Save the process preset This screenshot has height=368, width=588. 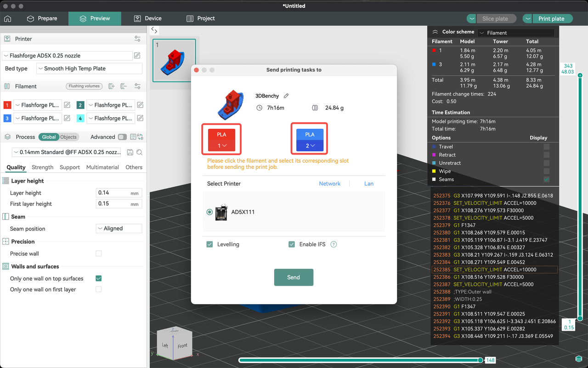130,152
